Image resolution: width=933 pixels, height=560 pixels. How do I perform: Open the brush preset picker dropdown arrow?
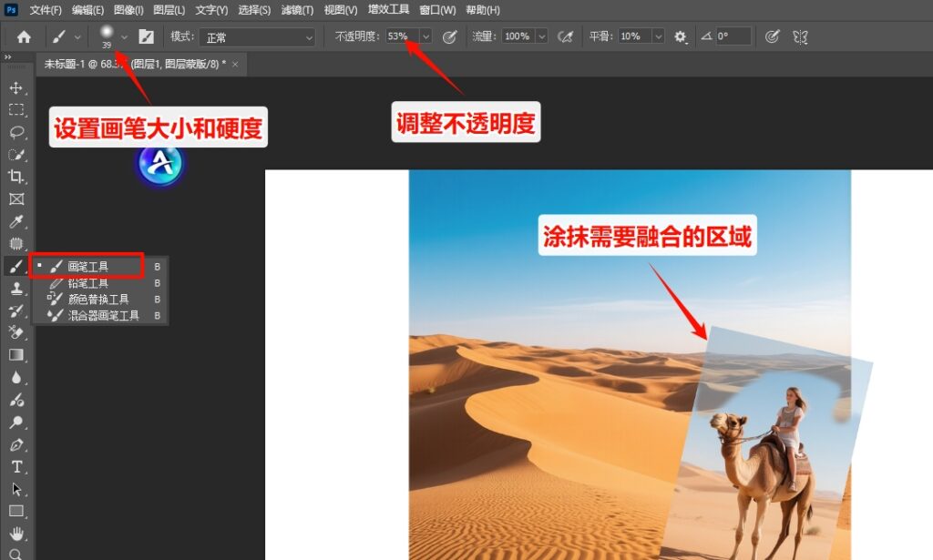(124, 37)
